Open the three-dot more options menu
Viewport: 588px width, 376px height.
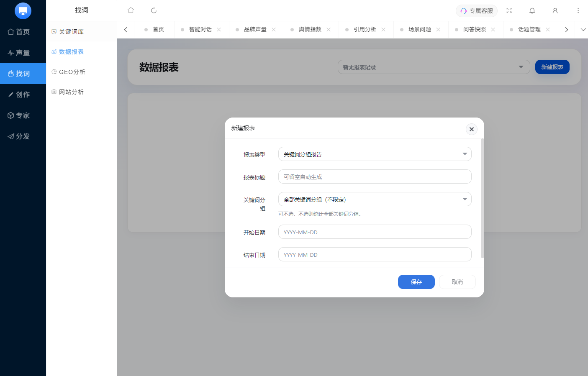point(578,10)
